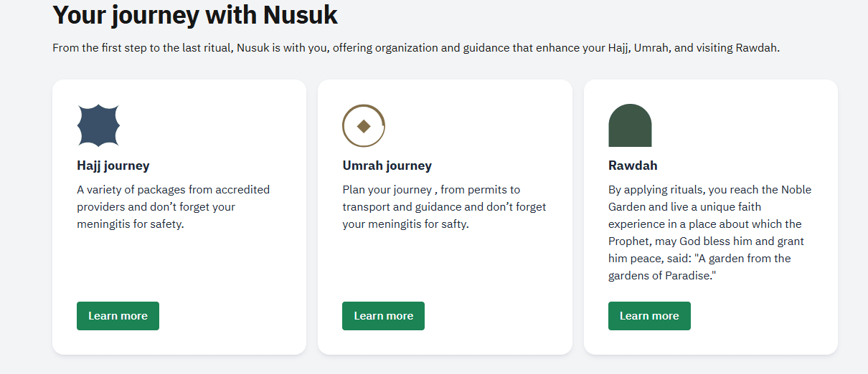The image size is (868, 374).
Task: Click the subtitle starting "From the first step"
Action: (x=415, y=49)
